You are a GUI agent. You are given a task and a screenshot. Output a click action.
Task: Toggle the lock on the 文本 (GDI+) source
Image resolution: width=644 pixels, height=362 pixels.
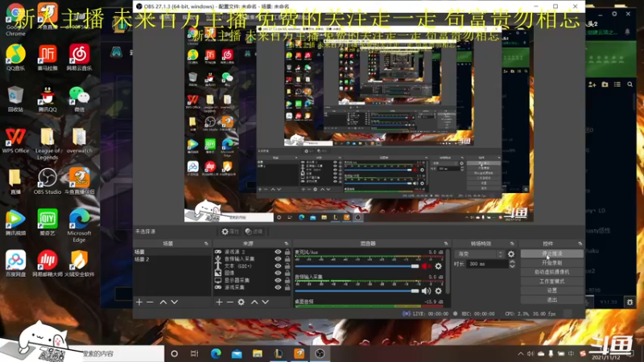(x=287, y=266)
